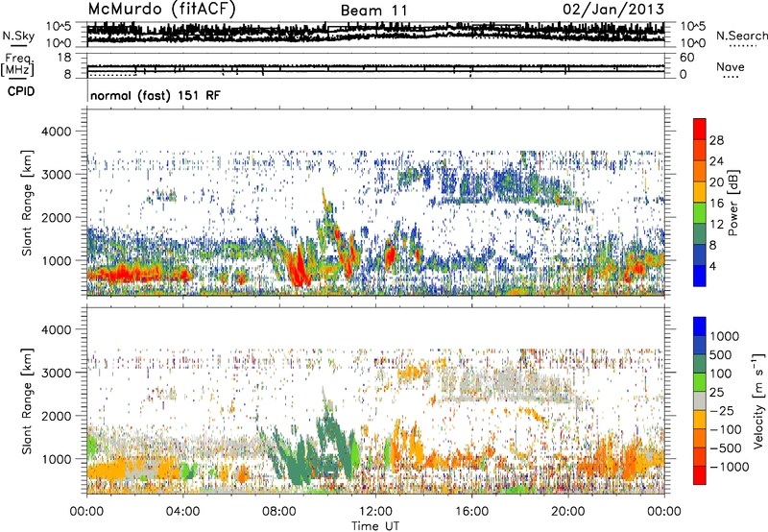Viewport: 768px width, 532px height.
Task: Click the 'Power [dB]' colorbar label
Action: click(x=732, y=203)
